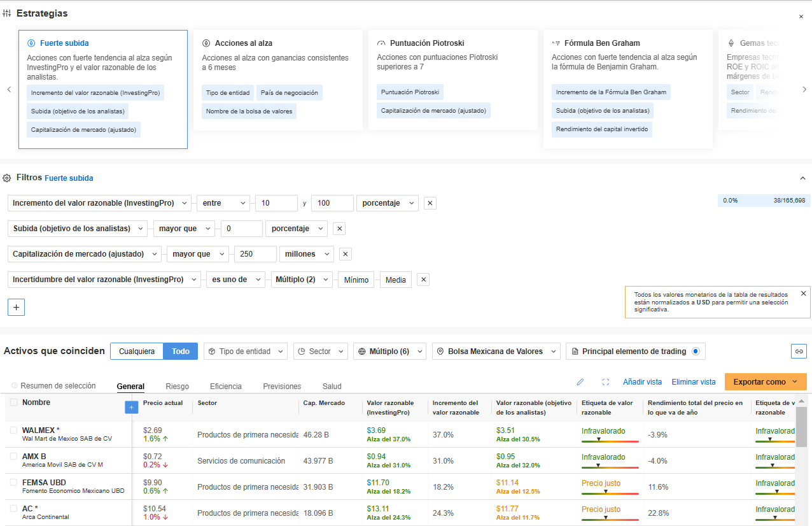Remove the Incertidumbre del valor razonable filter

(x=423, y=280)
